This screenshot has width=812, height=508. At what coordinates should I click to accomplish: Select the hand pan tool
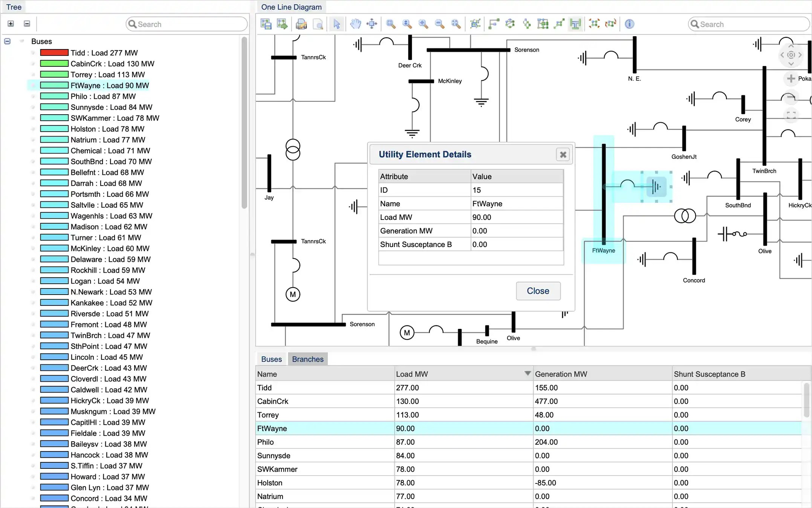355,24
